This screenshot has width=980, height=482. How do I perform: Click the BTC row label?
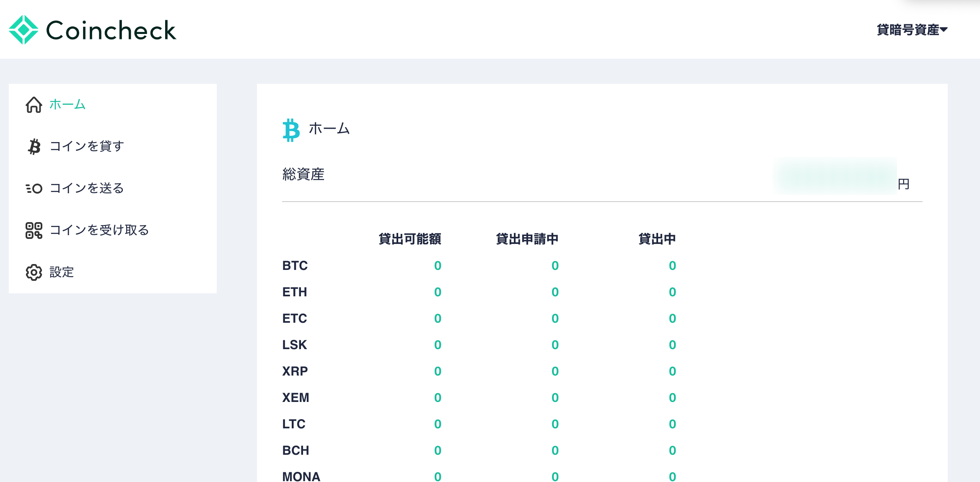pyautogui.click(x=295, y=266)
